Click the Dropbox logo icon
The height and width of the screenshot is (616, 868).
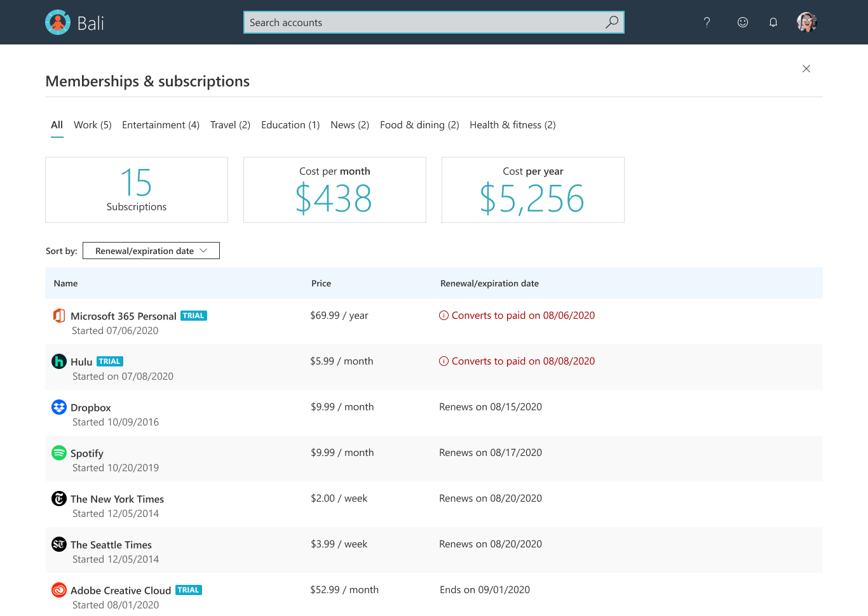coord(59,407)
